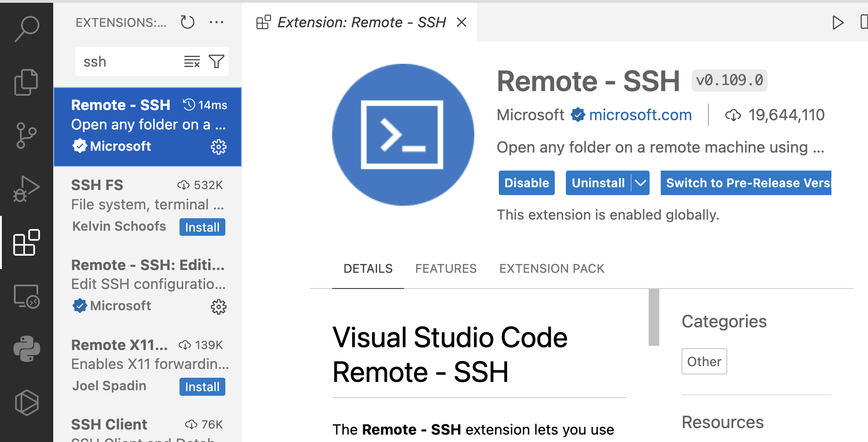
Task: Open the Source Control view
Action: (26, 135)
